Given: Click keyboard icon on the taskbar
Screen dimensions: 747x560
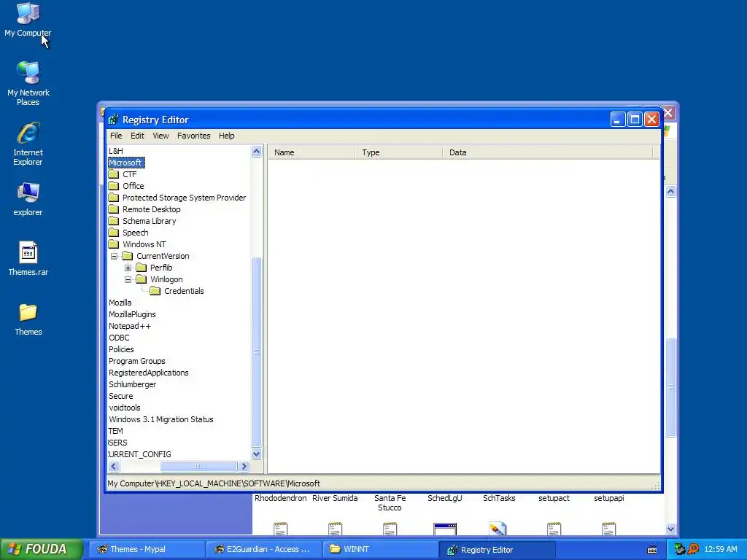Looking at the screenshot, I should pos(652,550).
